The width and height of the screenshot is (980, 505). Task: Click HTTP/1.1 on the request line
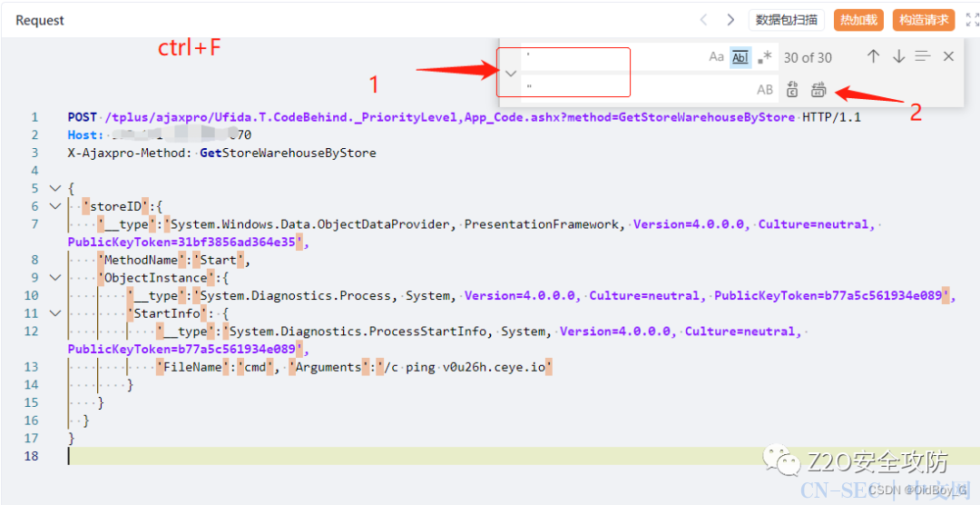[832, 117]
